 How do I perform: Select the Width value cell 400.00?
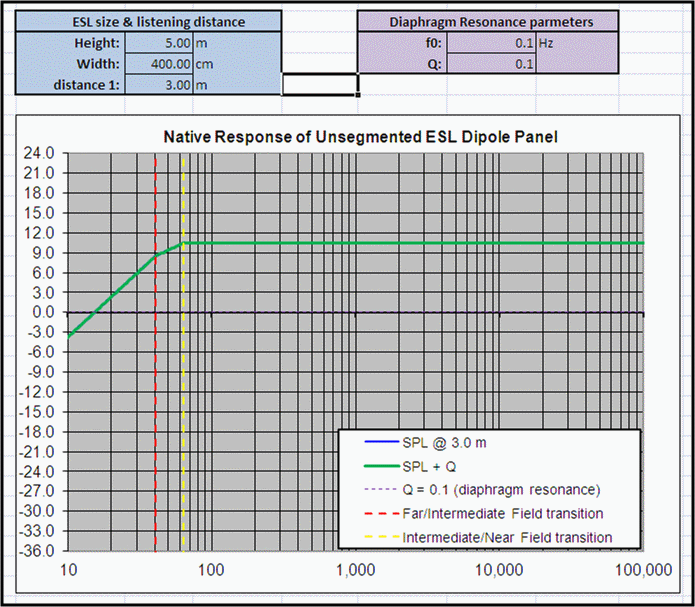click(x=159, y=64)
